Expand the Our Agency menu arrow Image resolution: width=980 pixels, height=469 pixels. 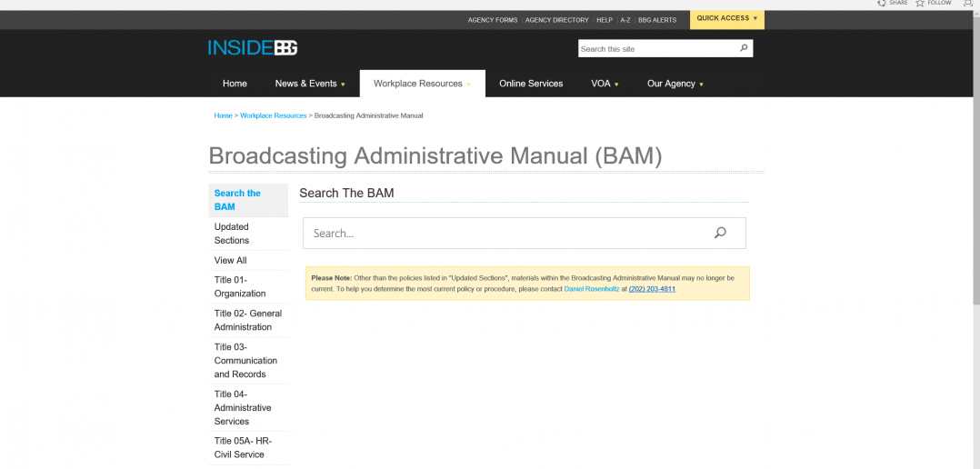(701, 85)
